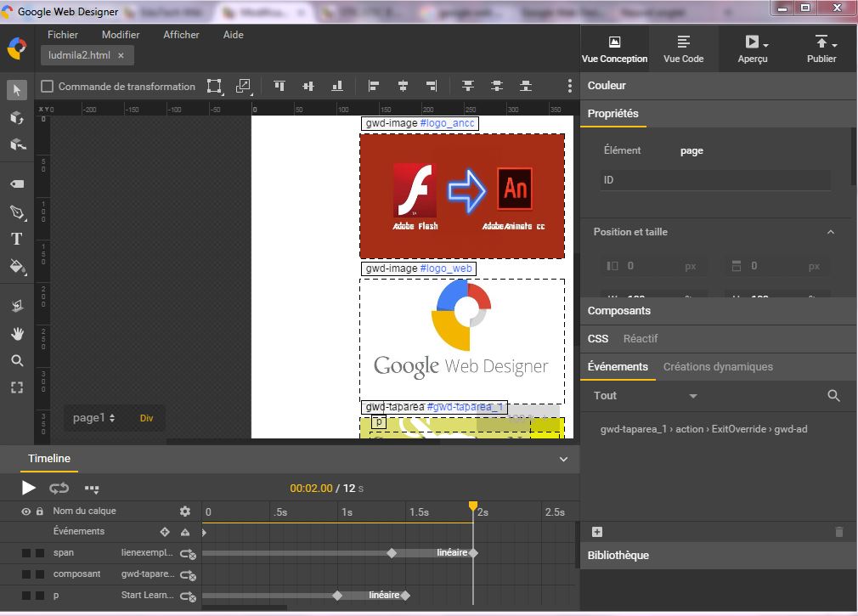Close the ludmila2.html file tab
858x616 pixels.
pos(121,55)
